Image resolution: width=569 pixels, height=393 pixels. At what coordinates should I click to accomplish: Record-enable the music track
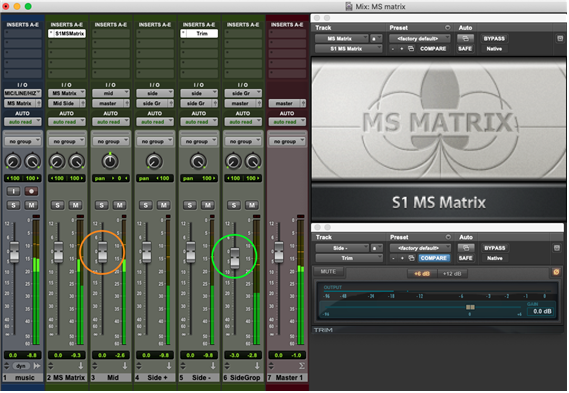(x=31, y=191)
